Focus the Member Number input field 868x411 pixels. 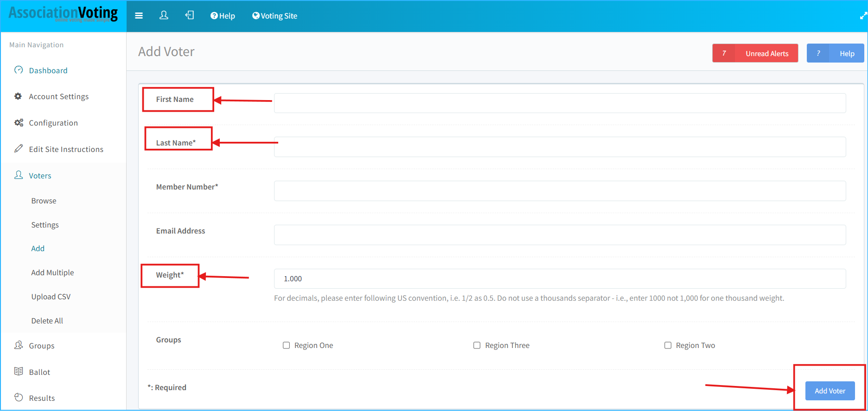coord(560,191)
